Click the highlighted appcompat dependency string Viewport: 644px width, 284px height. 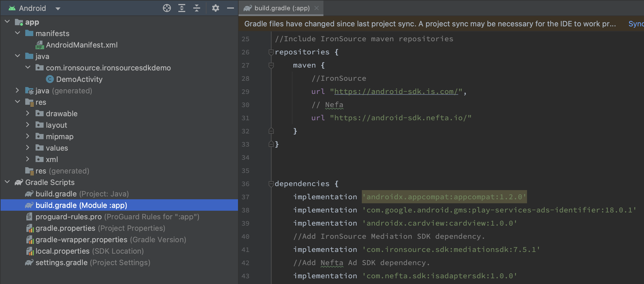pyautogui.click(x=444, y=197)
